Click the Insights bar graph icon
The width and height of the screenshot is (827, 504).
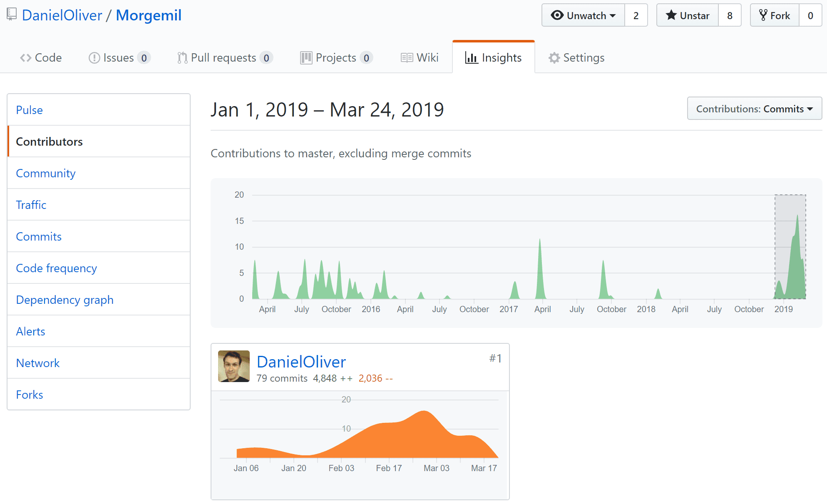tap(472, 58)
